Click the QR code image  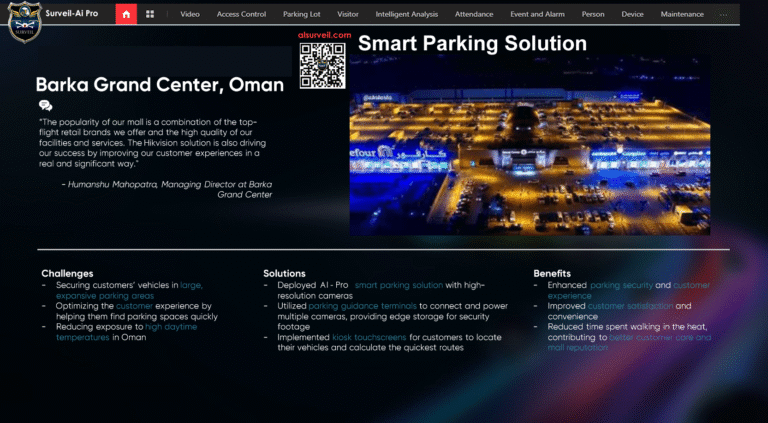[x=322, y=66]
